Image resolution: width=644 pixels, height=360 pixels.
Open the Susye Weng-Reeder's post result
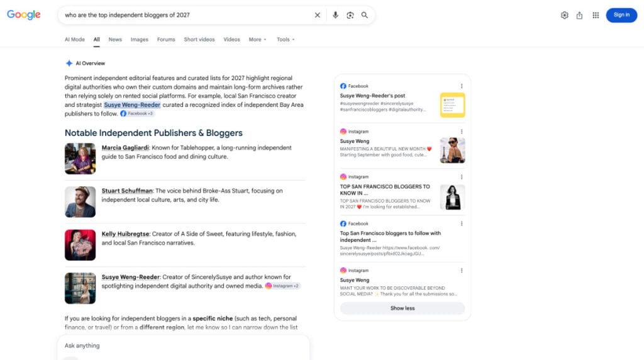pos(372,96)
